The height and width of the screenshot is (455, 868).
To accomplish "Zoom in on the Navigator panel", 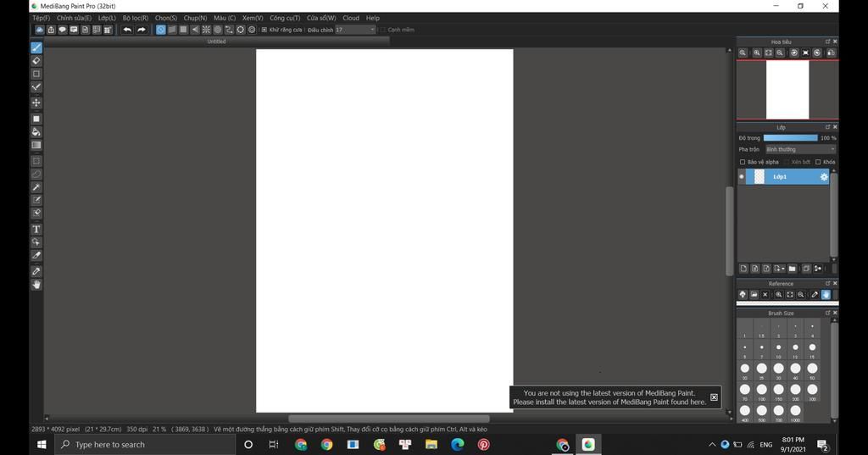I will point(756,53).
